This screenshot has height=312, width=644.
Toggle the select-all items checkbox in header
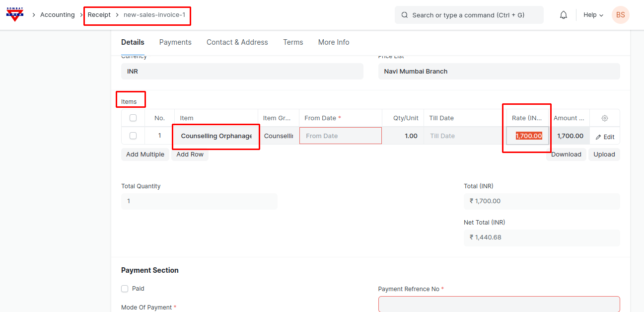133,118
